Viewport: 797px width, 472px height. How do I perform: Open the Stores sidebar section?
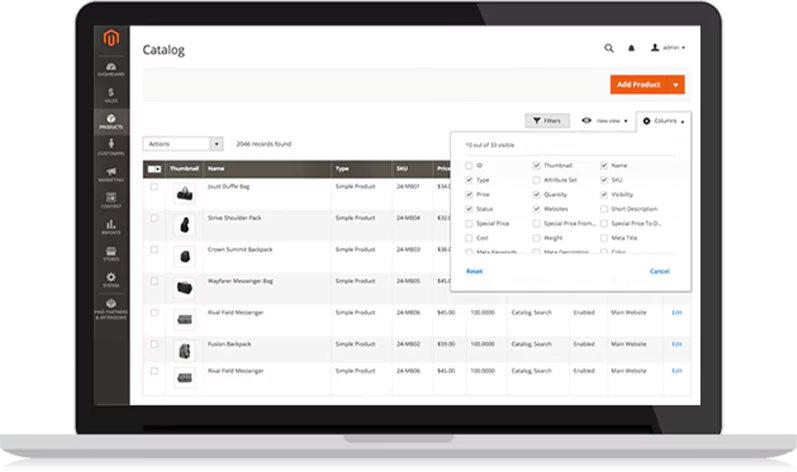click(x=111, y=253)
